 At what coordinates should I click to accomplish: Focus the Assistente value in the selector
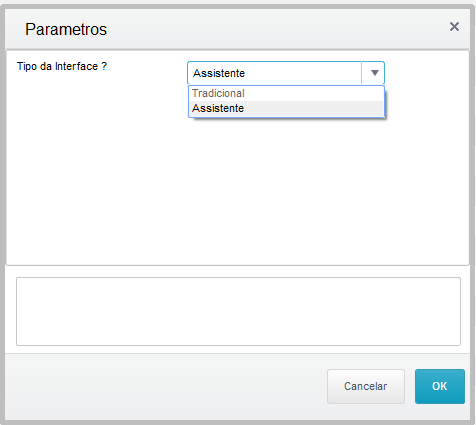tap(219, 73)
